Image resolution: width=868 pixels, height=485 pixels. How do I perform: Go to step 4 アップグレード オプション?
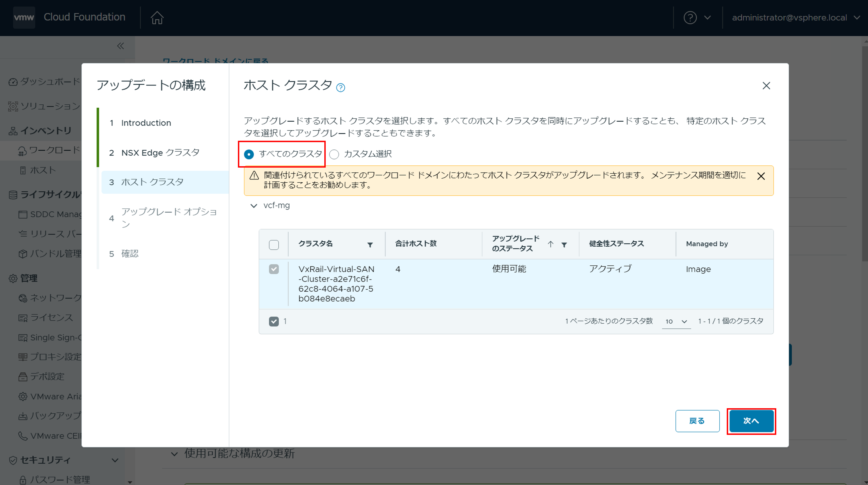(163, 218)
